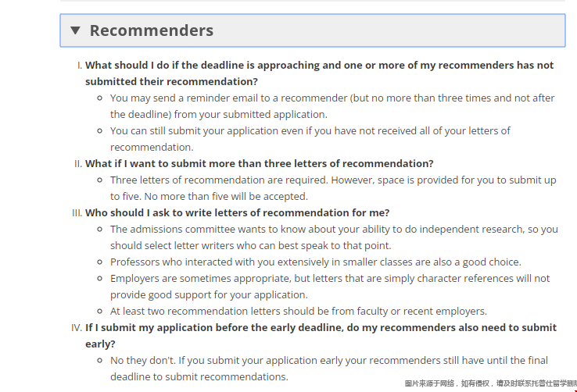
Task: Click the admissions committee independent research answer
Action: click(334, 237)
